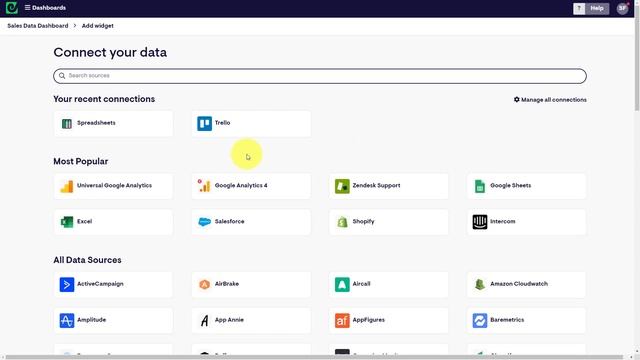Screen dimensions: 640x360
Task: Click the Baremetrics label text
Action: click(x=507, y=320)
